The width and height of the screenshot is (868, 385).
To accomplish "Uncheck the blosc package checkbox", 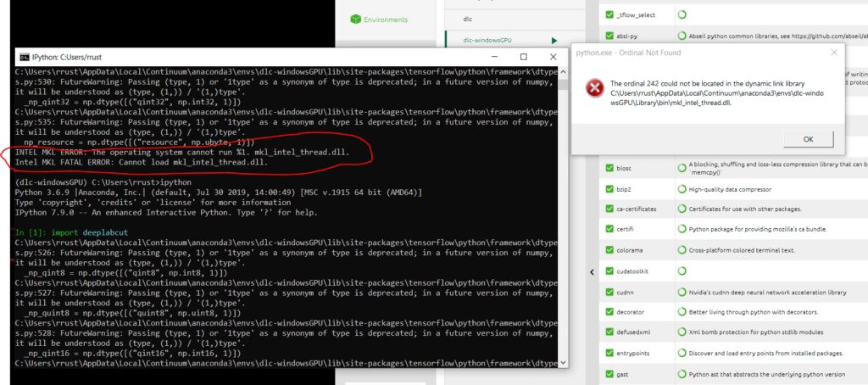I will click(609, 167).
